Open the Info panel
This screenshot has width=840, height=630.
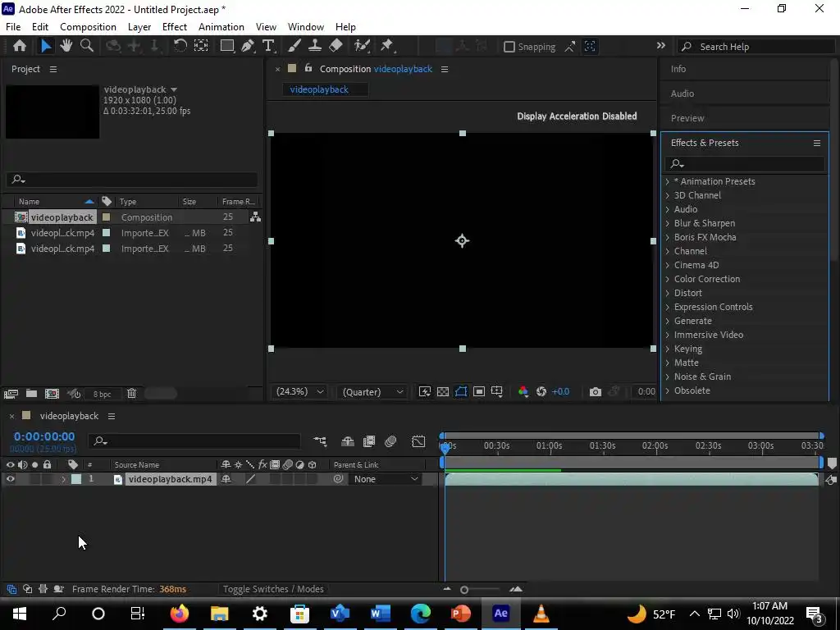(678, 69)
